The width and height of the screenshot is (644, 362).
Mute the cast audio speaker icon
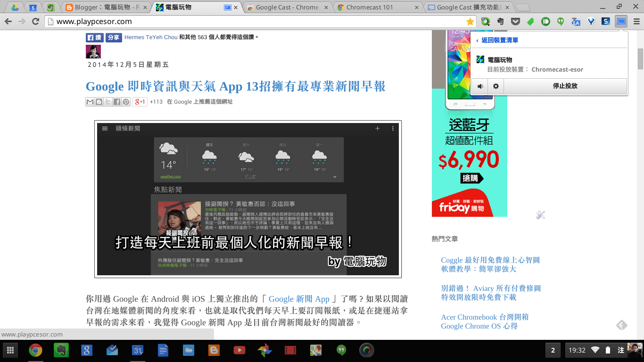480,86
